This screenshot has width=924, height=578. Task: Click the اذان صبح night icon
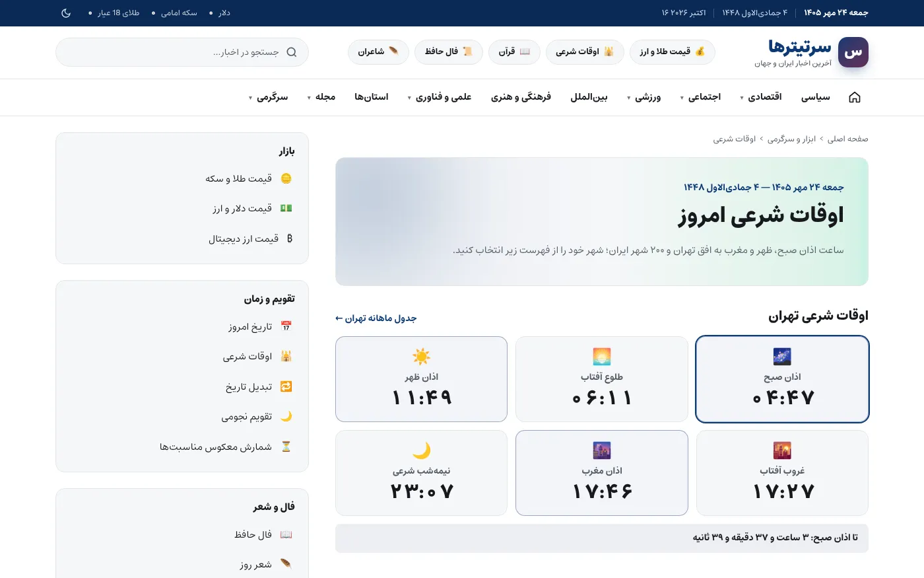782,357
